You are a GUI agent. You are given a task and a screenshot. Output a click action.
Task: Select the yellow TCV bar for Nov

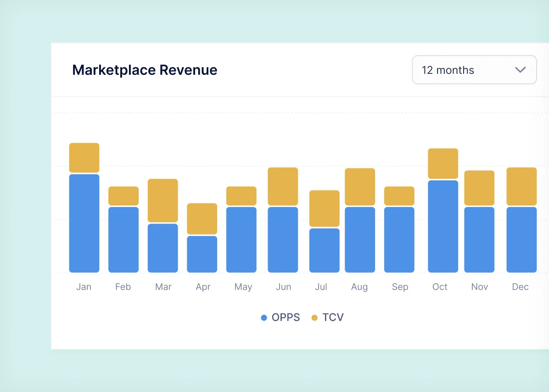(x=479, y=188)
